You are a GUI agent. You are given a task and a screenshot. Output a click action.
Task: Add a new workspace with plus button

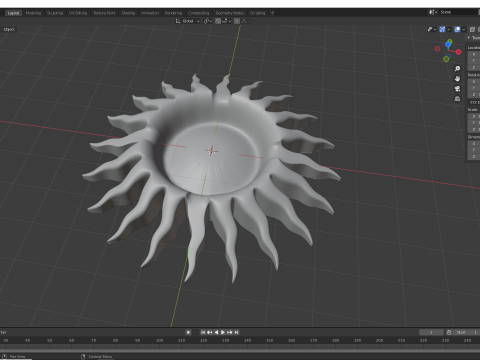(x=272, y=13)
